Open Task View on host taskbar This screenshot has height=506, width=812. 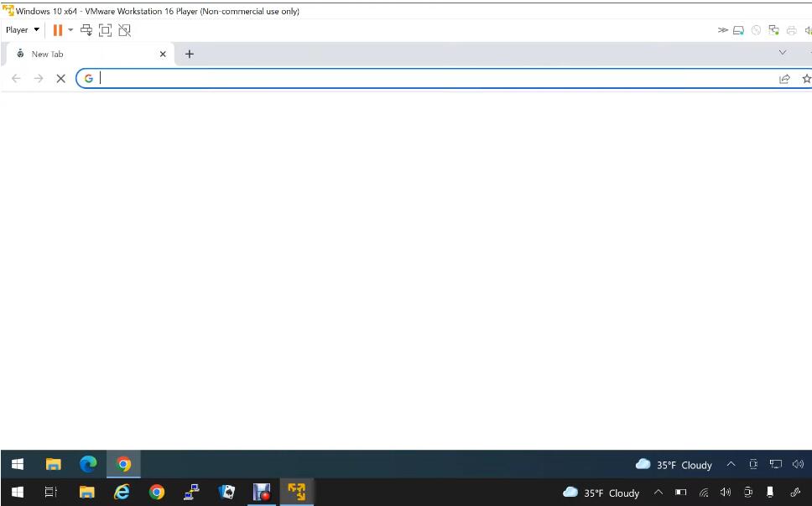coord(50,492)
